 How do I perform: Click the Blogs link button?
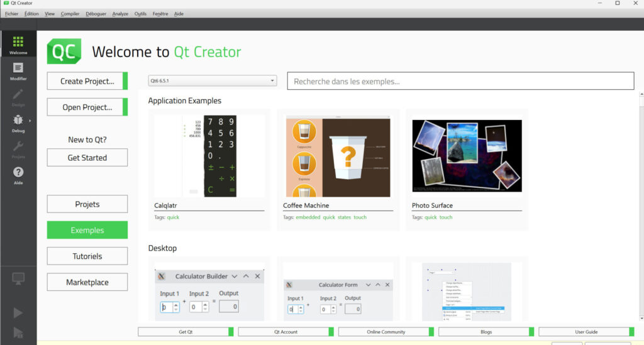(x=486, y=331)
